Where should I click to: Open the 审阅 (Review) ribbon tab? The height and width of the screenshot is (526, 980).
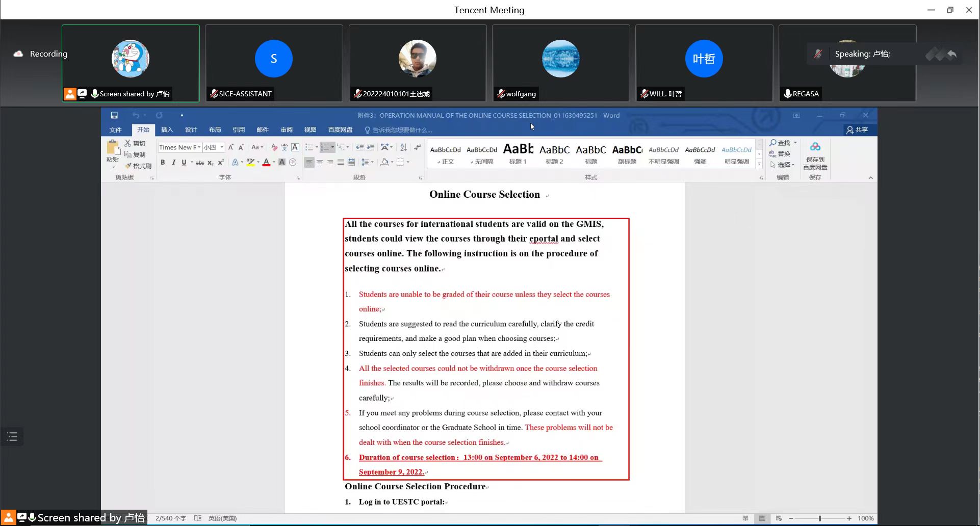(x=287, y=129)
